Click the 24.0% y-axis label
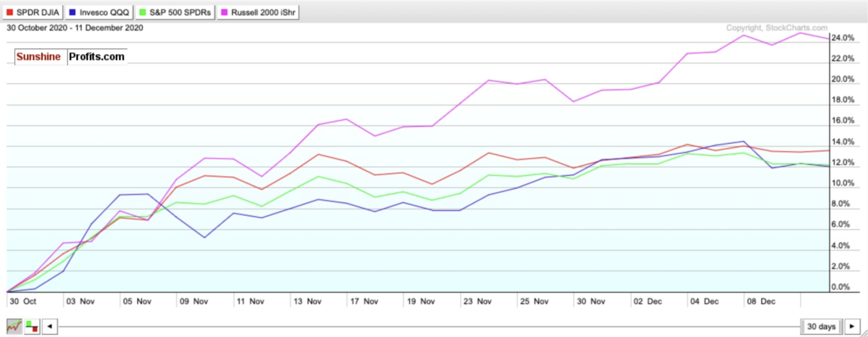Screen dimensions: 868x337 pos(843,38)
